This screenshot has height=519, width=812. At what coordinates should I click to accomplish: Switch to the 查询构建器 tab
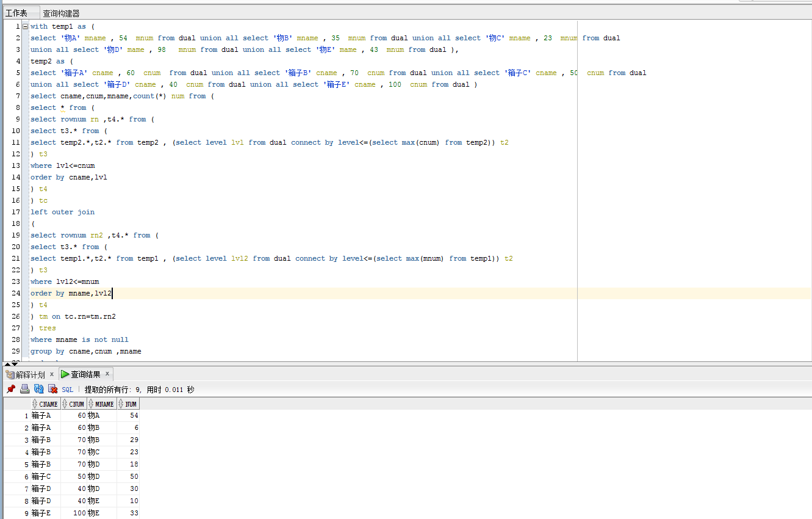point(61,13)
